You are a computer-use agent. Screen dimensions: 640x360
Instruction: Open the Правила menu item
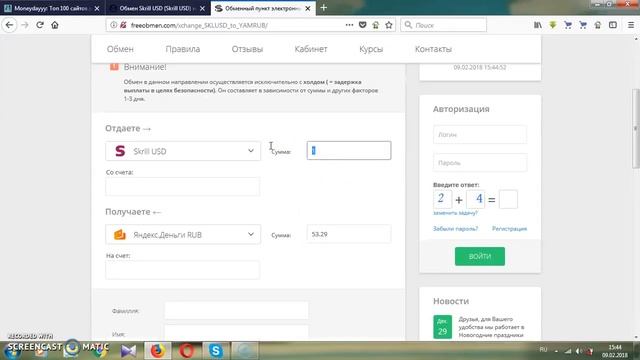coord(182,49)
